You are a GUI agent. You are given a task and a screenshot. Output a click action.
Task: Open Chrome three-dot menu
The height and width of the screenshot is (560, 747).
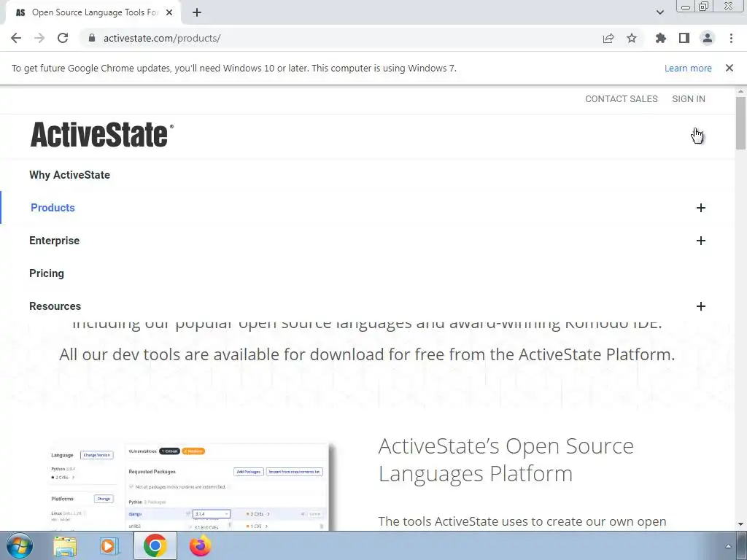point(731,38)
